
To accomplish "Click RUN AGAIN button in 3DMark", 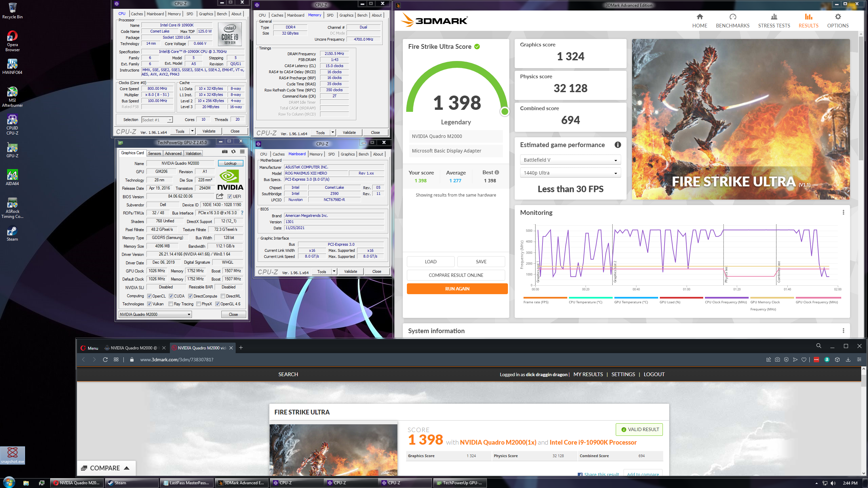I will pos(457,289).
